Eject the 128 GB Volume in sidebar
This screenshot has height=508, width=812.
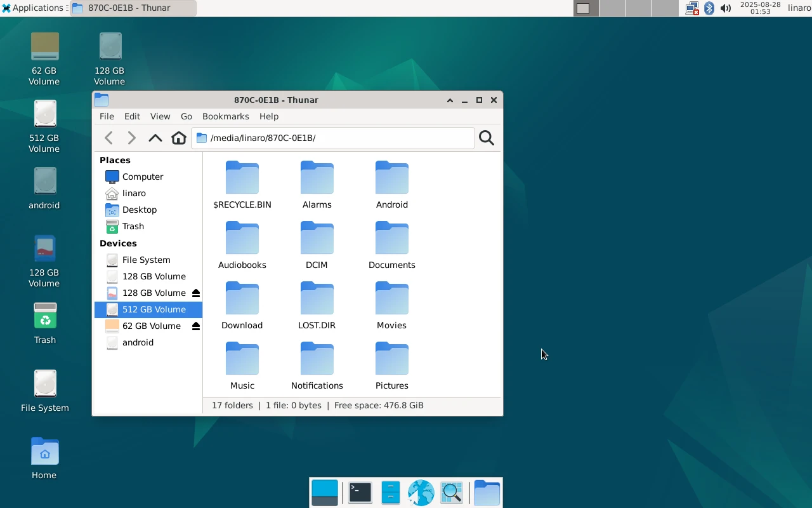point(196,293)
